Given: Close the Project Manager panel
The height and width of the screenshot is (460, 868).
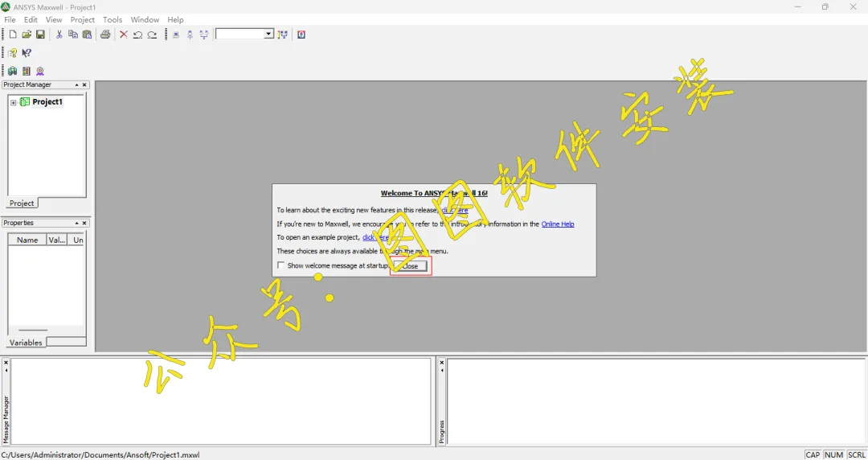Looking at the screenshot, I should pos(84,84).
